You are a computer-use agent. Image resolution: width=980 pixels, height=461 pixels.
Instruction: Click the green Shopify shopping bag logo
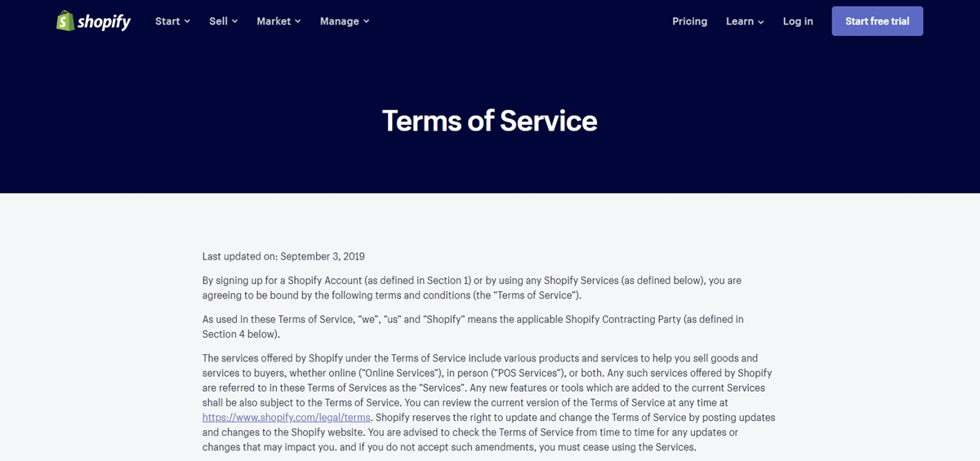click(65, 21)
